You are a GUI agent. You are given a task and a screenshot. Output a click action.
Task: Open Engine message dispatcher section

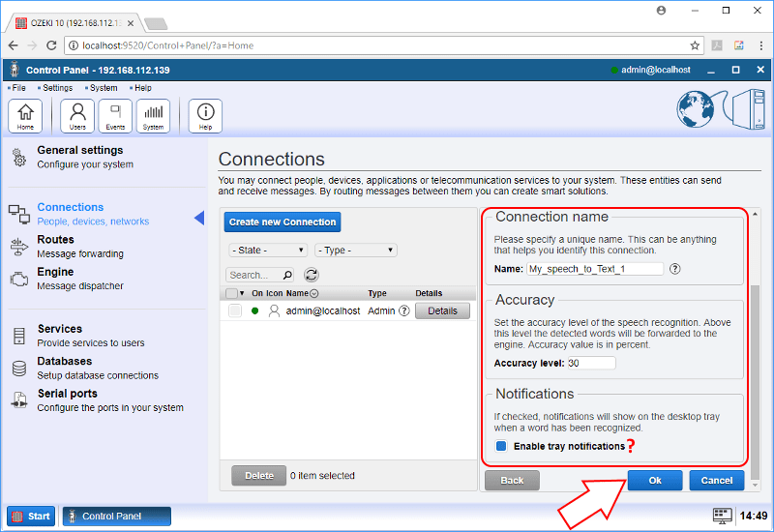coord(80,279)
